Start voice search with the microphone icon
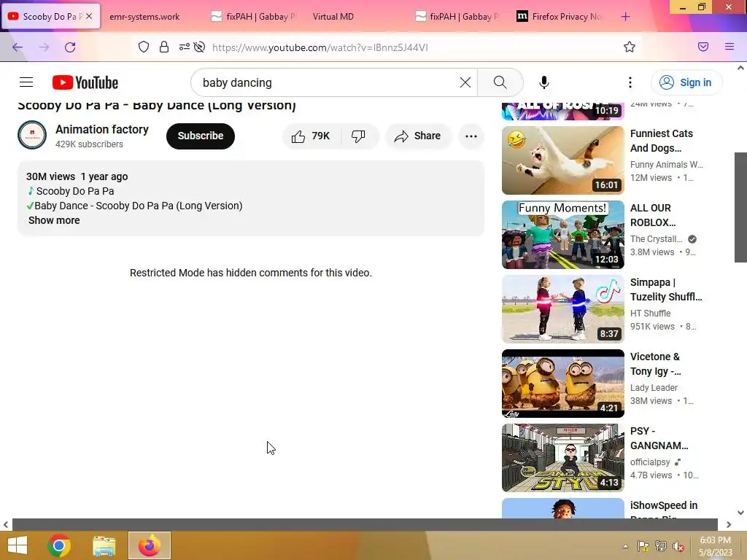 coord(543,82)
